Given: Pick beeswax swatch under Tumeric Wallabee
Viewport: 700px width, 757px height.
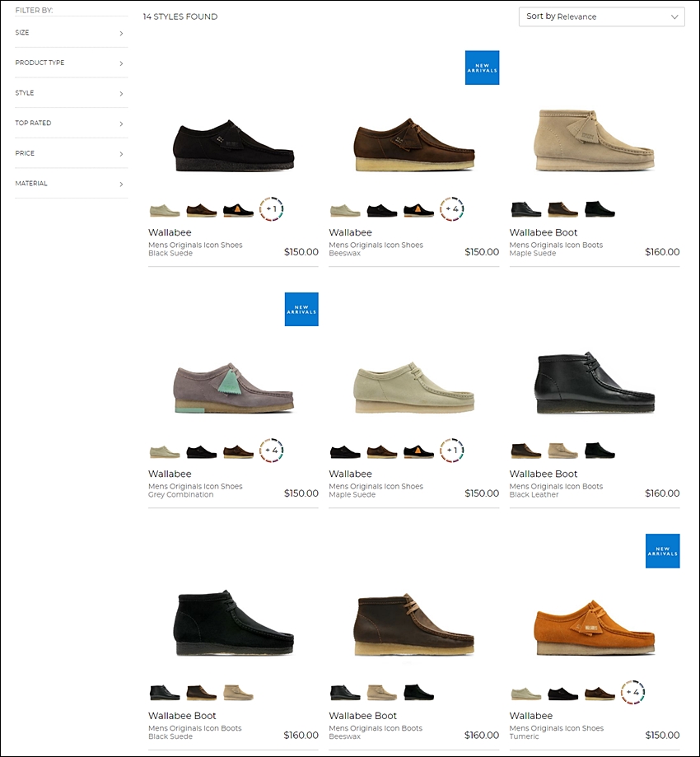Looking at the screenshot, I should (600, 694).
